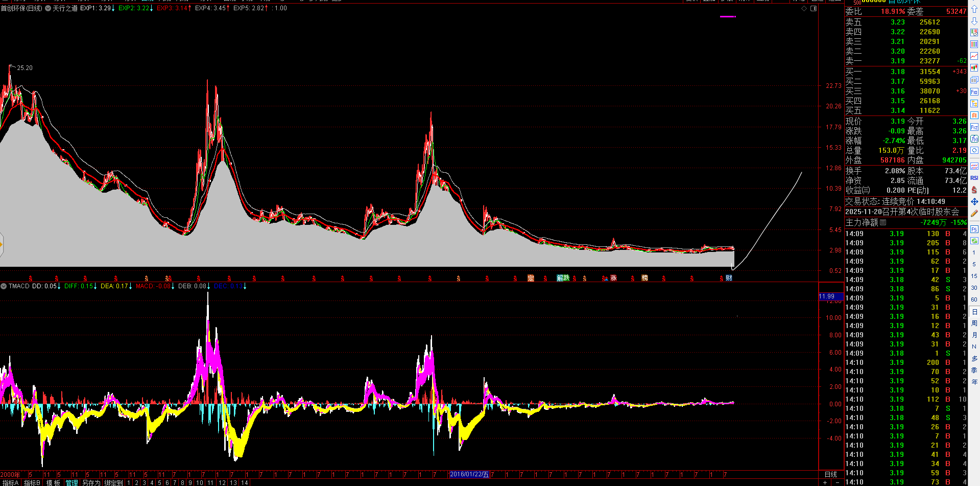Click 买一 bid price 3.18
The width and height of the screenshot is (980, 486).
point(898,72)
